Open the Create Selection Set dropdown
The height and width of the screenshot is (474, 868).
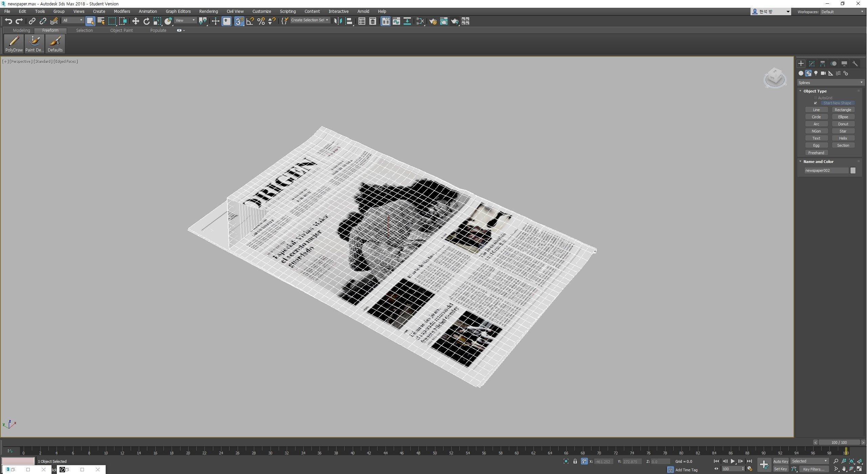coord(310,20)
